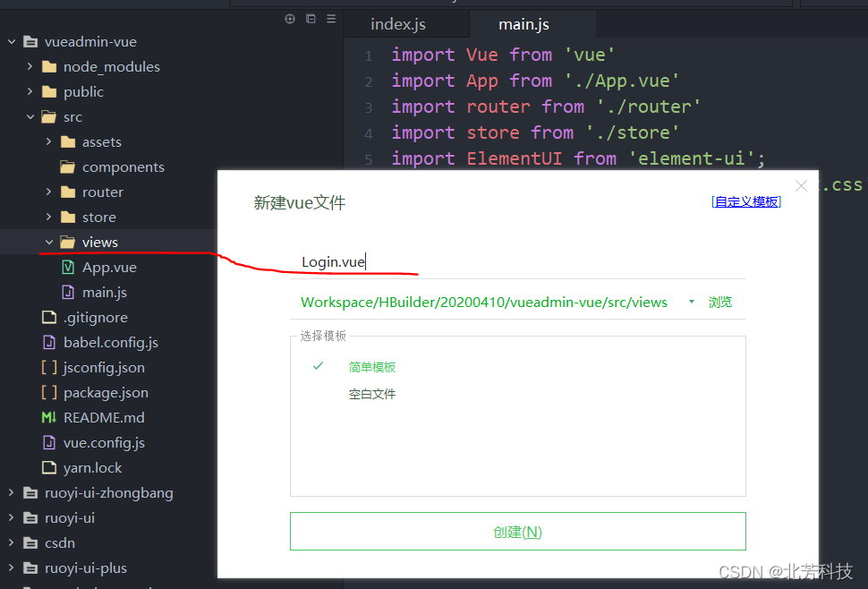
Task: Select README.md in the file tree
Action: [104, 417]
